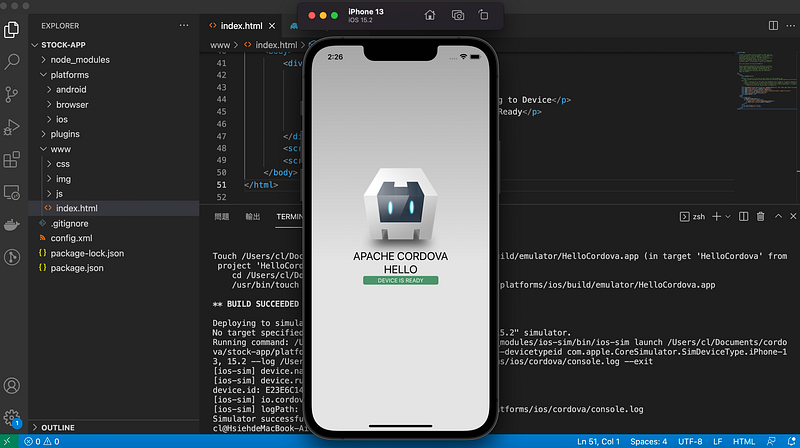Open the Remote Explorer view

coord(12,192)
